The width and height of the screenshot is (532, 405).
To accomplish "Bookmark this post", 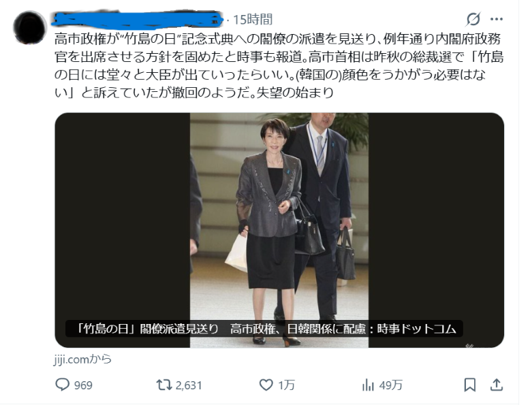I will tap(470, 385).
